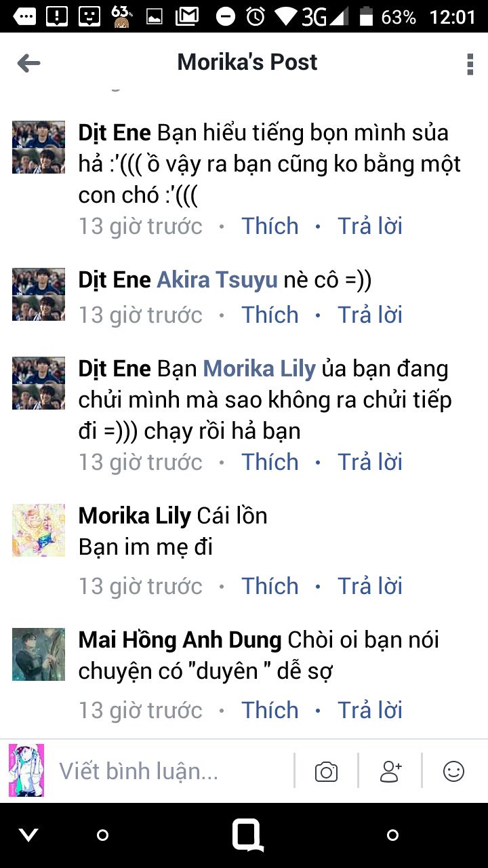Tap the tag friend icon in comment bar
This screenshot has width=488, height=868.
pos(390,771)
